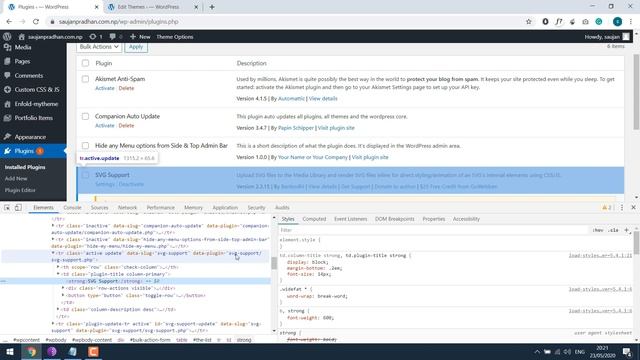This screenshot has height=360, width=640.
Task: Check the Companion Auto Update checkbox
Action: point(85,116)
